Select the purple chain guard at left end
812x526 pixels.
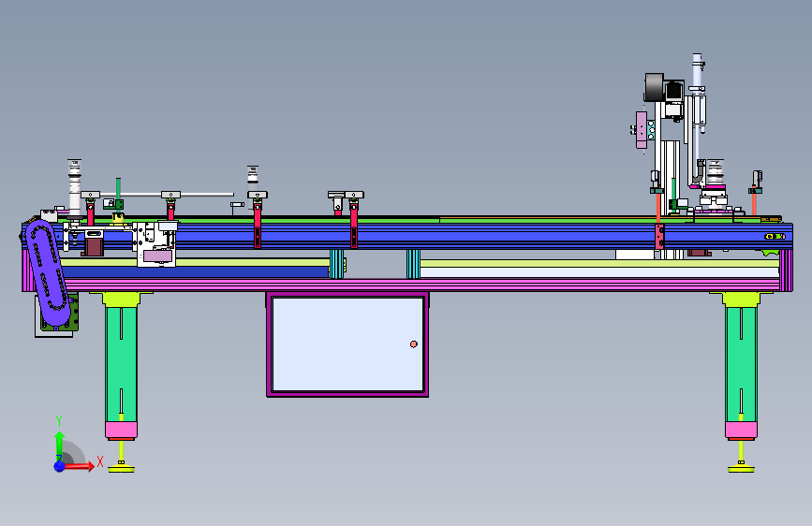pos(48,273)
